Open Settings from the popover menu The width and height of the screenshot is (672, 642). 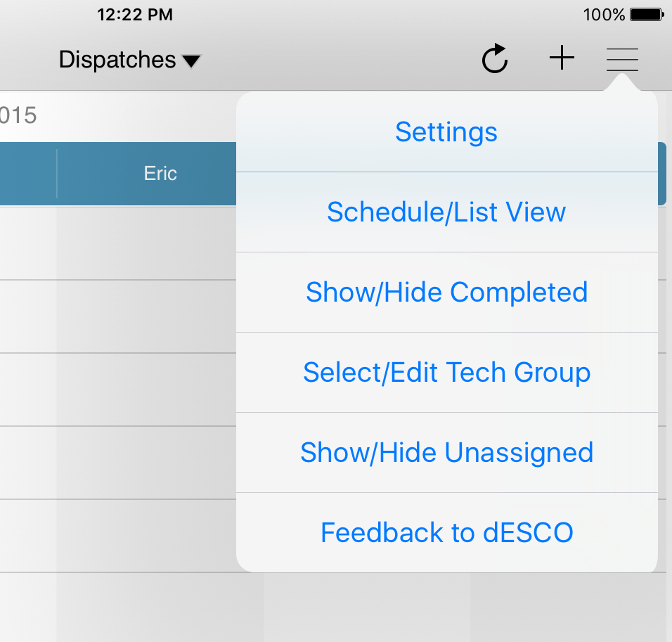click(x=446, y=131)
